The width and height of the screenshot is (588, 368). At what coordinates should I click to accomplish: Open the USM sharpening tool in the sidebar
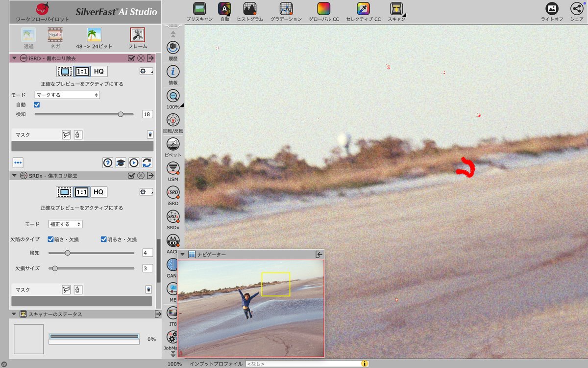pos(172,168)
